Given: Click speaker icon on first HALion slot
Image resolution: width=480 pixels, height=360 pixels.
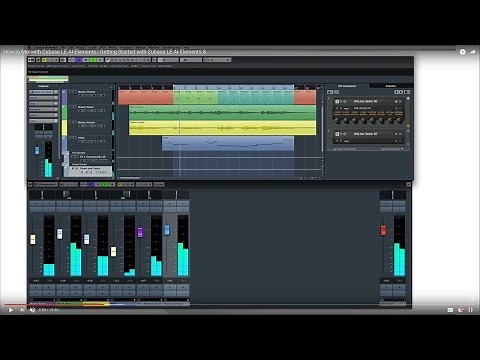Looking at the screenshot, I should click(x=396, y=101).
